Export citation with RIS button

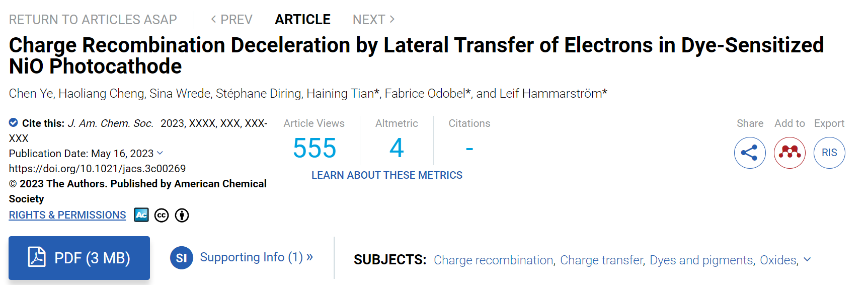pos(829,153)
